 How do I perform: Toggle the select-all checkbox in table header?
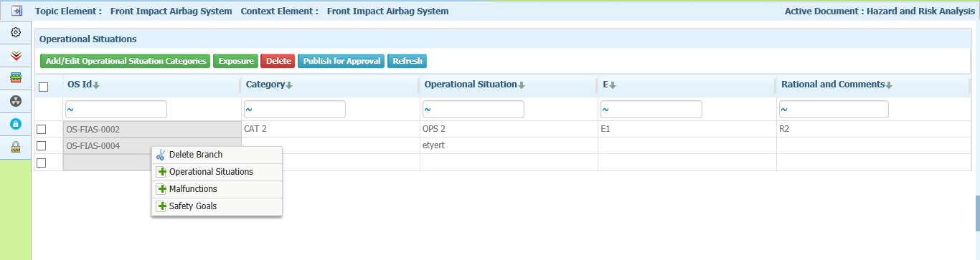coord(43,87)
